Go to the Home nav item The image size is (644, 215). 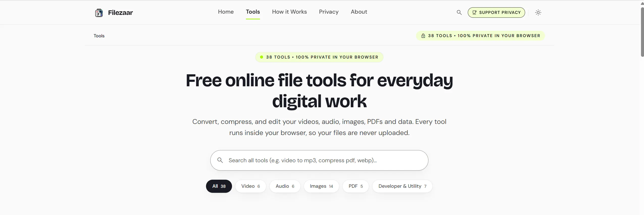point(226,12)
